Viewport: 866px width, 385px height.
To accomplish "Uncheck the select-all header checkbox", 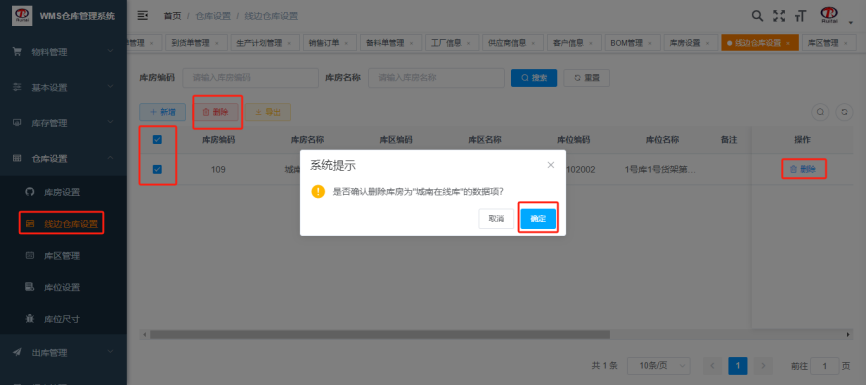I will pos(157,140).
